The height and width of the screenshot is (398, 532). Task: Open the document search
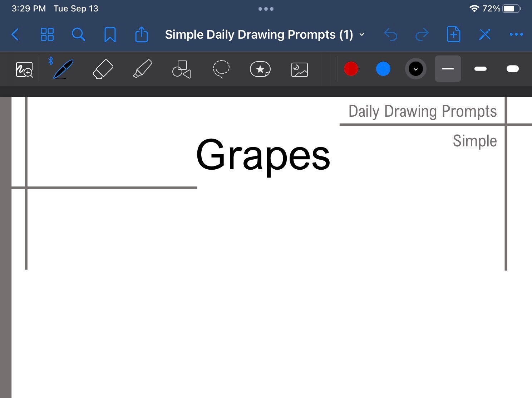[78, 34]
